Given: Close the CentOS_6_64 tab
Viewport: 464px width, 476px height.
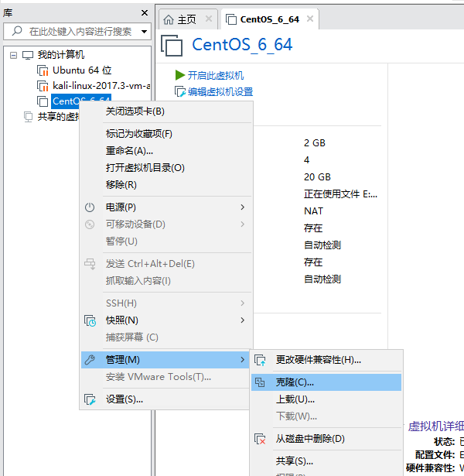Looking at the screenshot, I should point(310,19).
